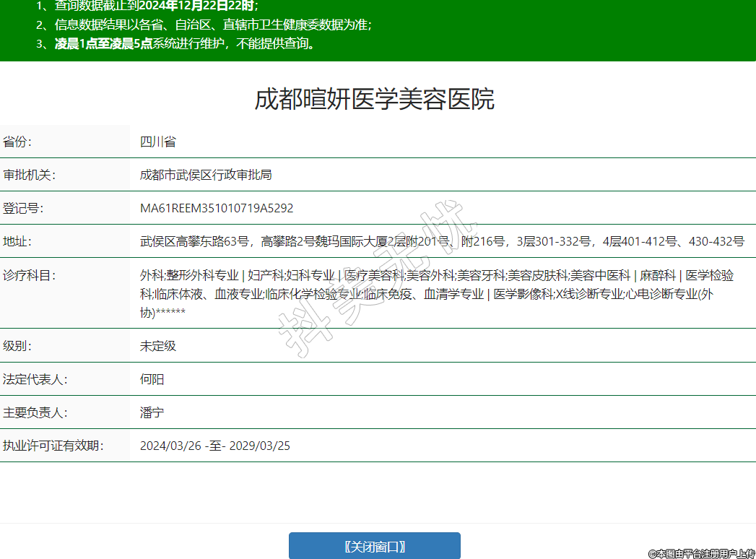Screen dimensions: 756x559
Task: Click the 省份 row label
Action: pyautogui.click(x=18, y=142)
